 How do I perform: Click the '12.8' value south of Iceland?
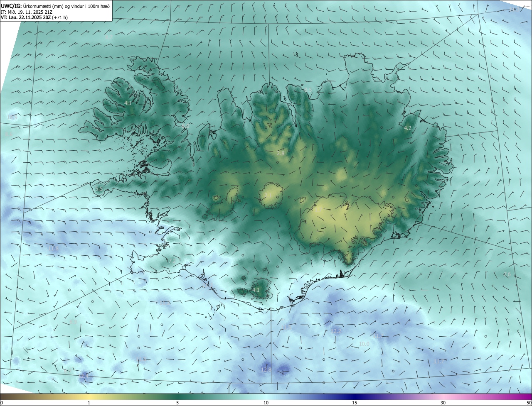[266, 369]
